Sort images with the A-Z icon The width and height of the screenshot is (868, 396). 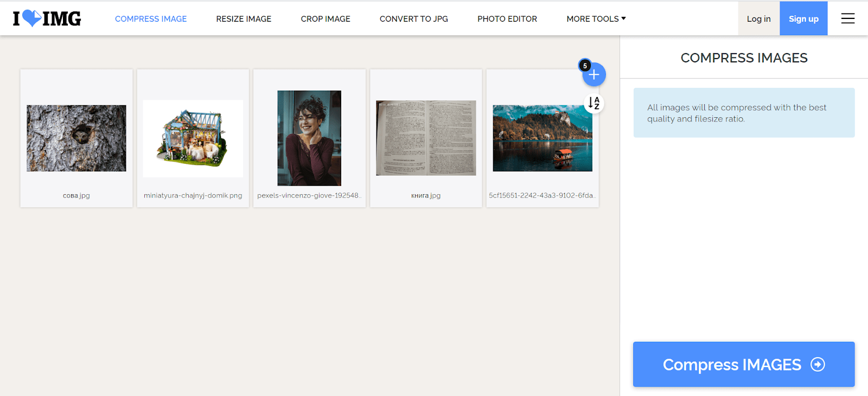coord(594,103)
